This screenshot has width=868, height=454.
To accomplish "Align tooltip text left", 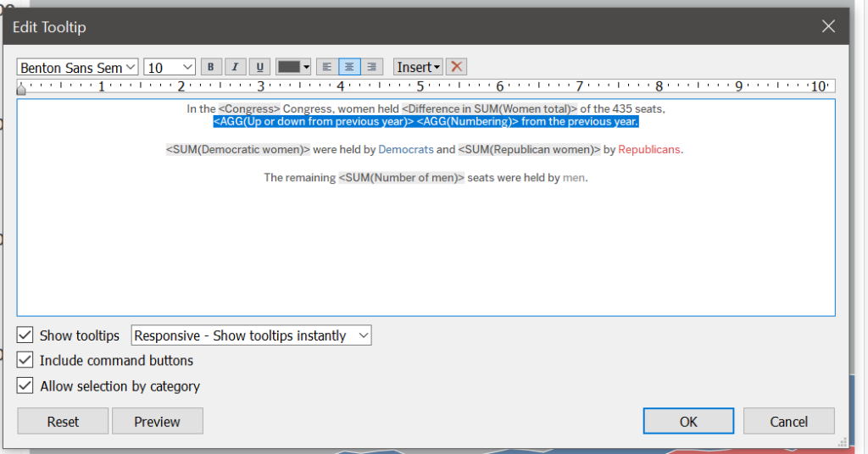I will point(326,67).
